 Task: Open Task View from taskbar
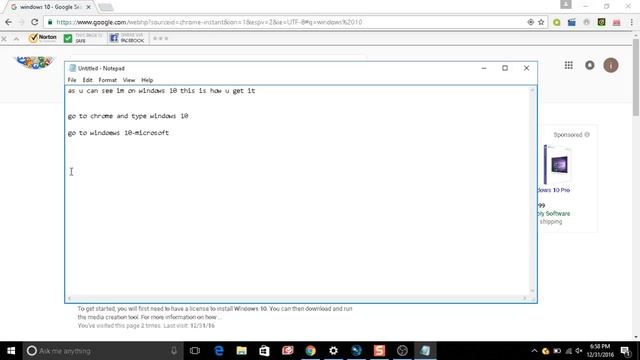pos(195,351)
